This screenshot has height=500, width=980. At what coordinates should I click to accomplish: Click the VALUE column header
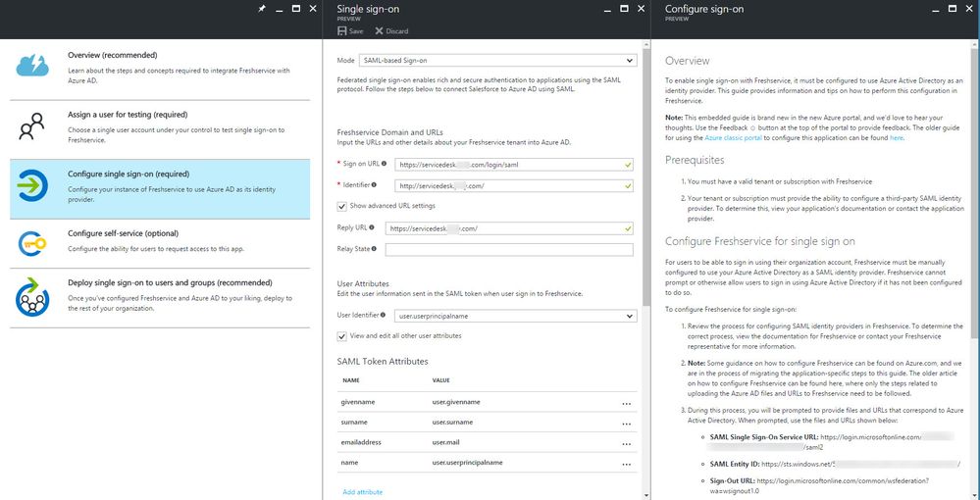tap(440, 380)
